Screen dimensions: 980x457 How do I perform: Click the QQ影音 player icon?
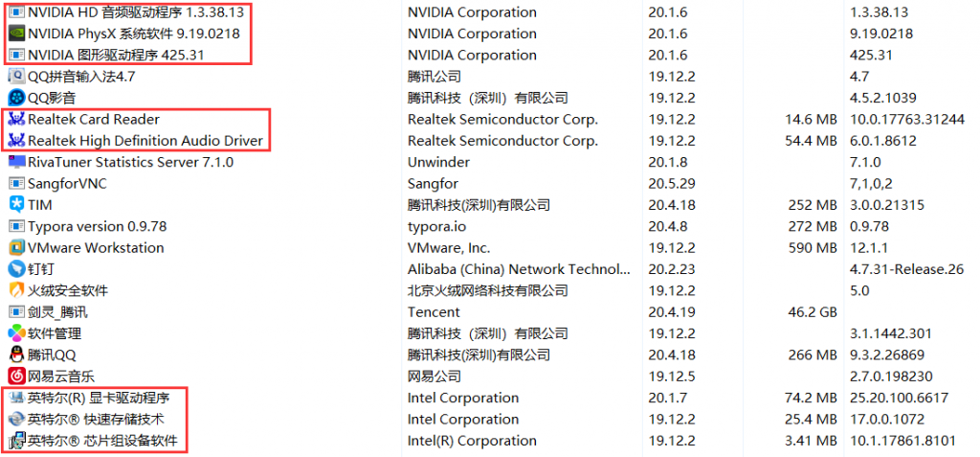[16, 98]
